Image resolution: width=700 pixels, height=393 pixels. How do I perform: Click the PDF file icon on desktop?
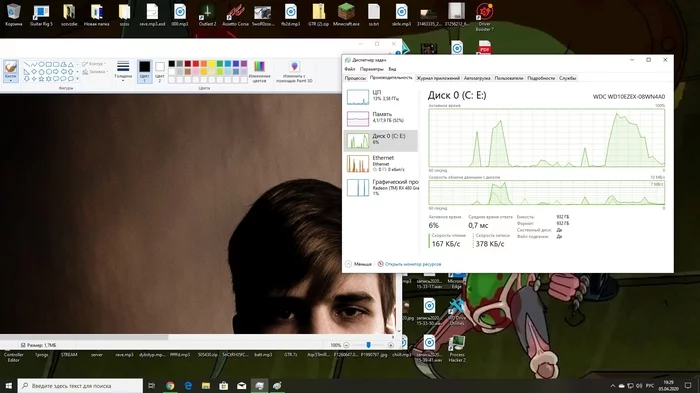click(484, 46)
